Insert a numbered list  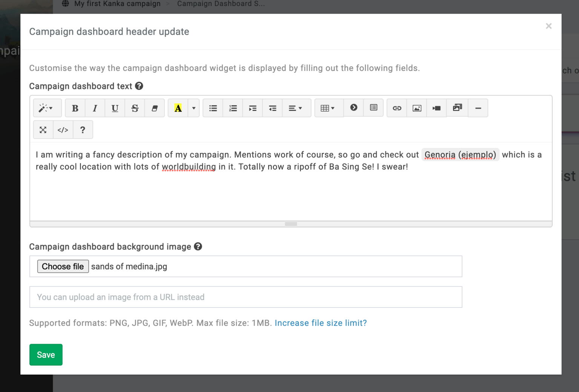232,108
